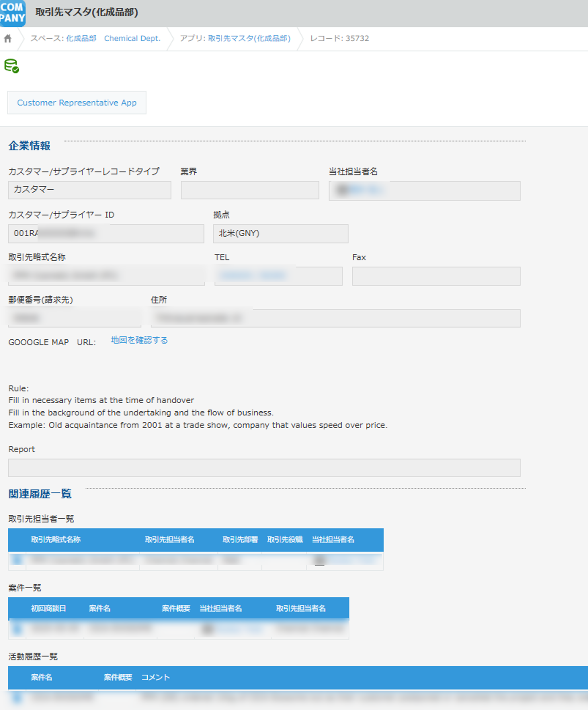Open record detail icon in 案件一覧 row
The height and width of the screenshot is (710, 588).
(17, 629)
